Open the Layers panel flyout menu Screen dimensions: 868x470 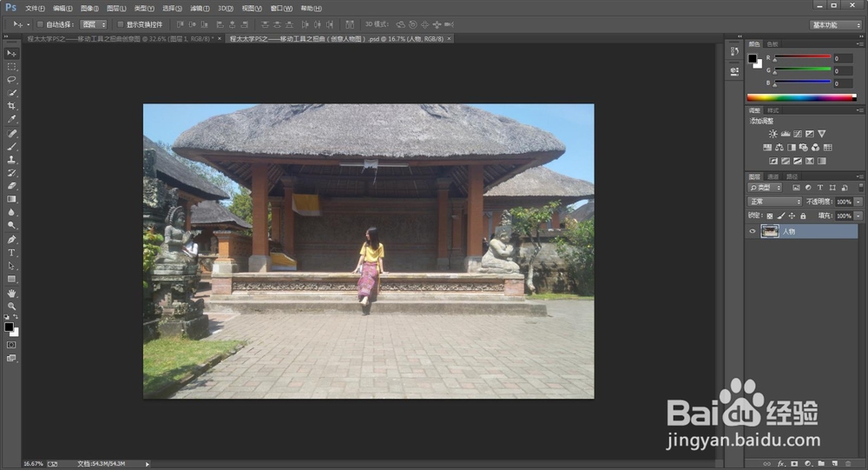[859, 176]
